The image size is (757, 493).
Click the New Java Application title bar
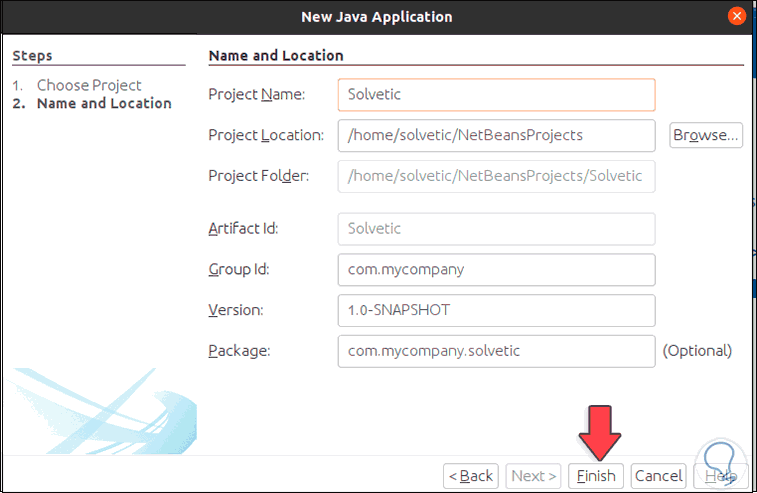(x=377, y=16)
